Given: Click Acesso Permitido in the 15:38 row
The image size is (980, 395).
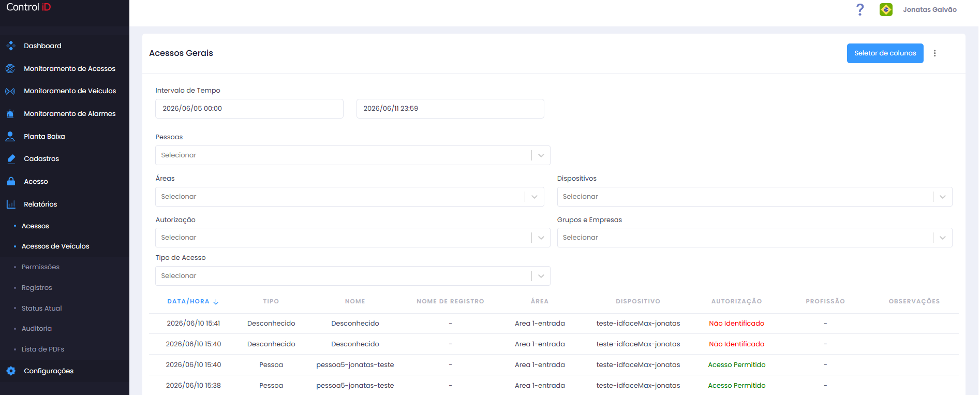Looking at the screenshot, I should [x=736, y=386].
